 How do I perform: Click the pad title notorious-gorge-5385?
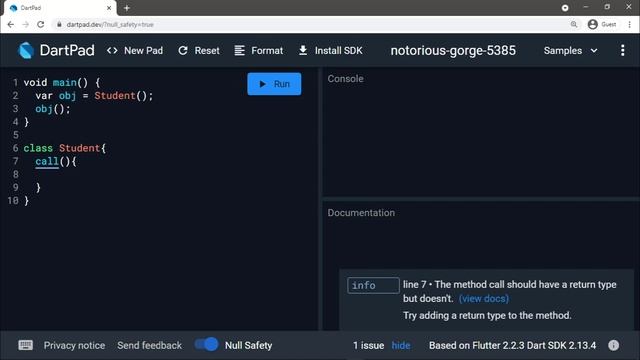click(x=453, y=51)
